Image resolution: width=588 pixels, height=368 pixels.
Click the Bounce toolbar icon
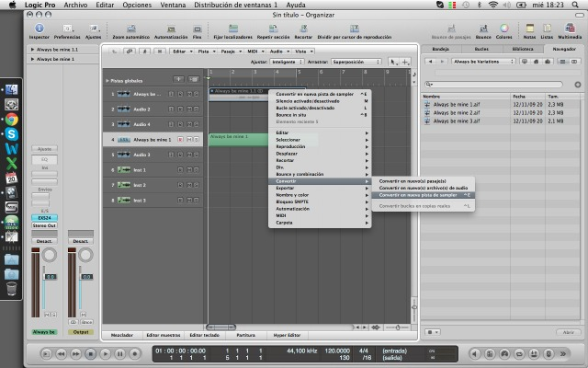483,28
